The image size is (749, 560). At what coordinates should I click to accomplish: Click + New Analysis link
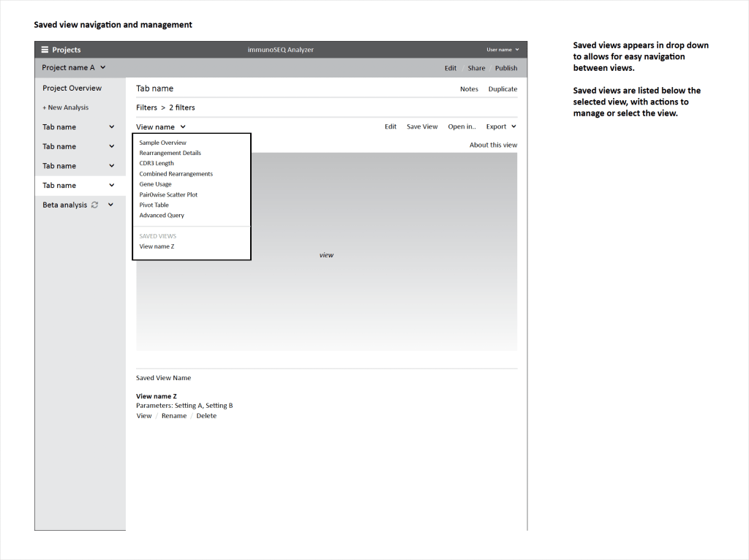click(x=65, y=107)
